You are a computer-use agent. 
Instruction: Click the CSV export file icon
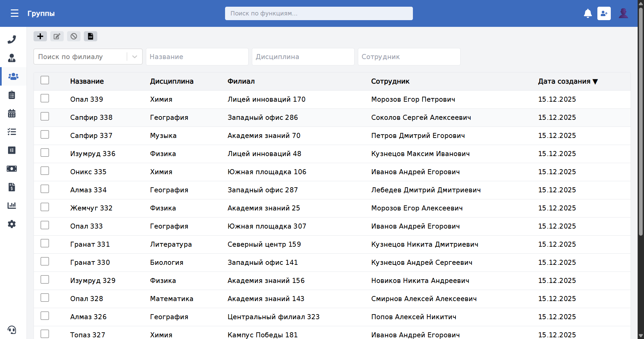pyautogui.click(x=91, y=36)
